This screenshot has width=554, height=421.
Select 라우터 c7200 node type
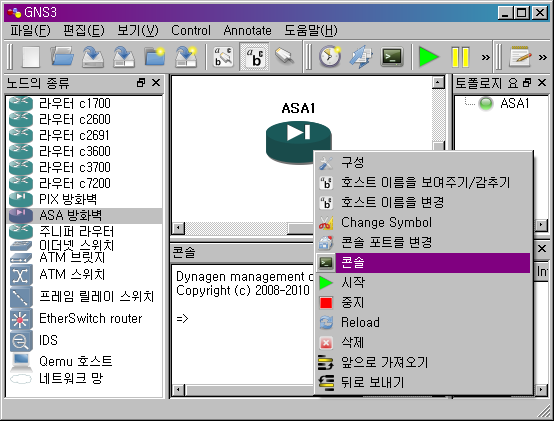point(84,183)
